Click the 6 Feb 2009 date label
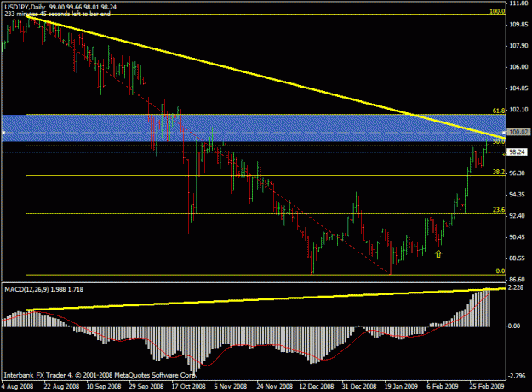The height and width of the screenshot is (392, 532). click(443, 386)
